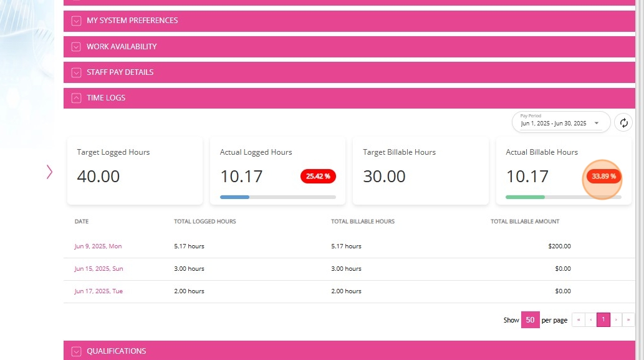Click the MY SYSTEM PREFERENCES heading text
This screenshot has width=644, height=360.
click(x=132, y=21)
